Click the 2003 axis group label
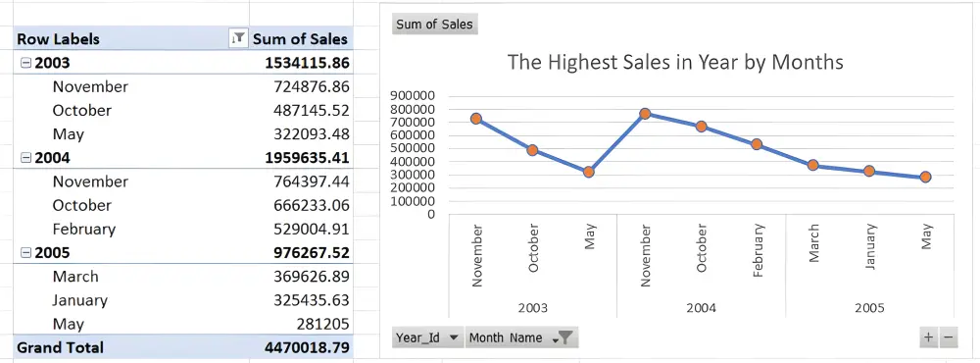This screenshot has height=363, width=980. (x=532, y=308)
